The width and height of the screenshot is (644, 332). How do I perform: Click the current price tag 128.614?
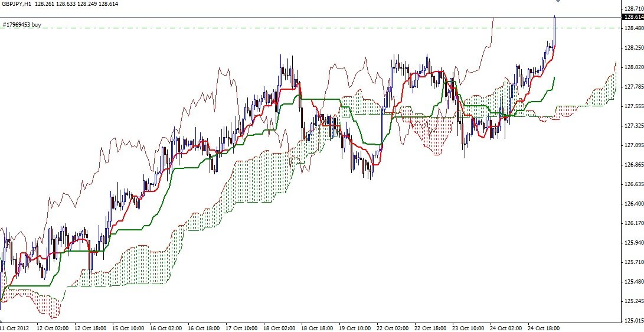click(x=633, y=17)
